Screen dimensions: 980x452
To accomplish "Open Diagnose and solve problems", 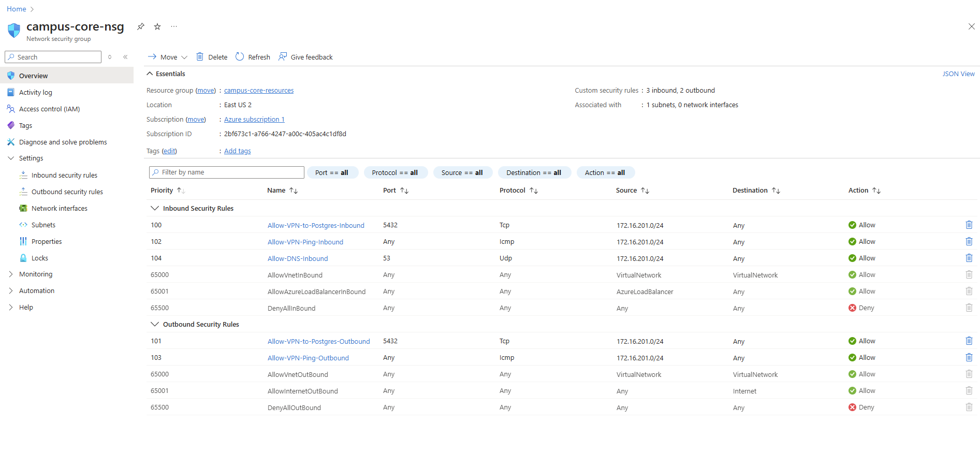I will [67, 142].
